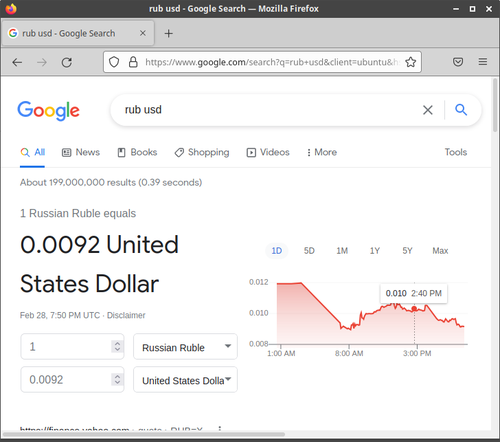Select the 5D chart range
The width and height of the screenshot is (500, 442).
tap(309, 251)
